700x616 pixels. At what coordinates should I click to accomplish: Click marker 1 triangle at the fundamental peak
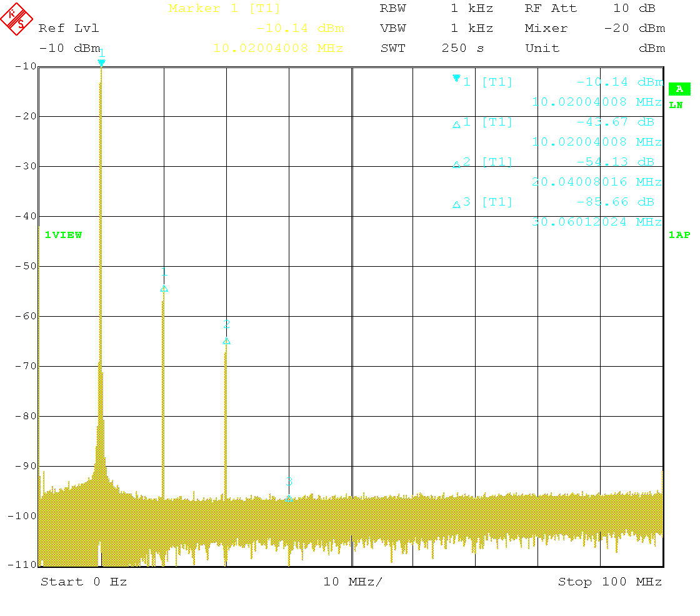(x=101, y=63)
